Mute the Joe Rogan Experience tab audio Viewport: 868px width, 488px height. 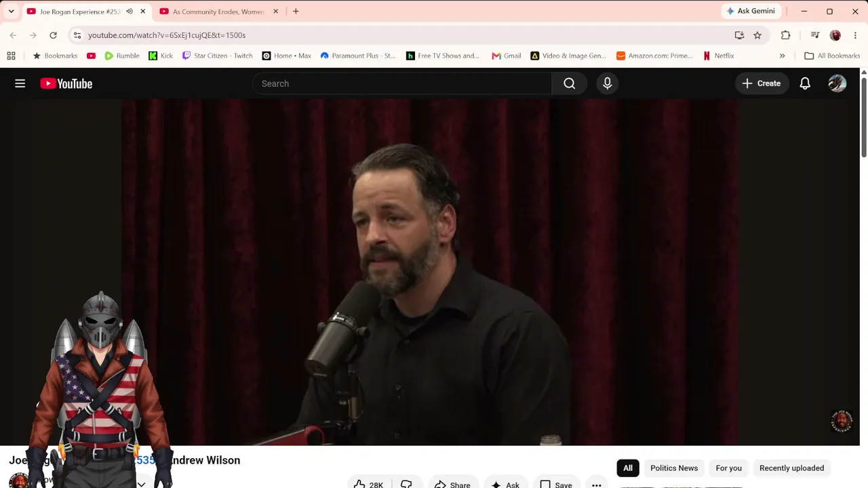click(x=129, y=12)
